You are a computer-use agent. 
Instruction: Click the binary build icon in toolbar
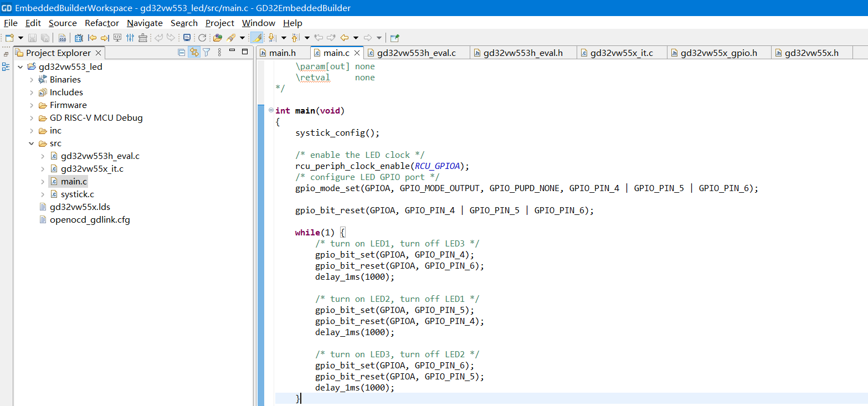[62, 38]
